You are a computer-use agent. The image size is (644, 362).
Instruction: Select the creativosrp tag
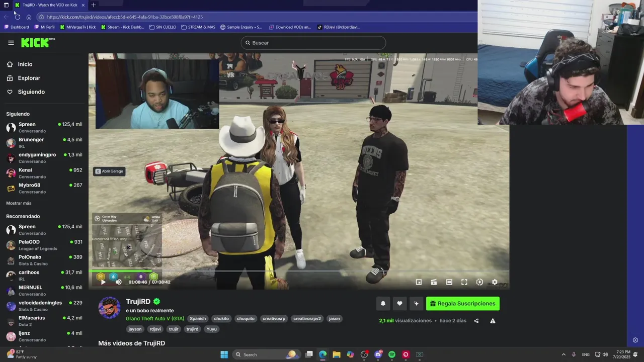coord(274,319)
